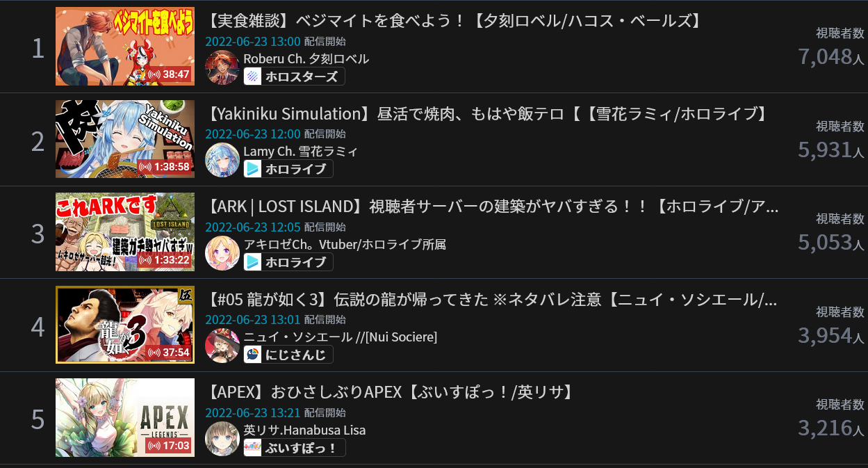Open the ベジマイトを食べよう stream thumbnail

[x=125, y=47]
